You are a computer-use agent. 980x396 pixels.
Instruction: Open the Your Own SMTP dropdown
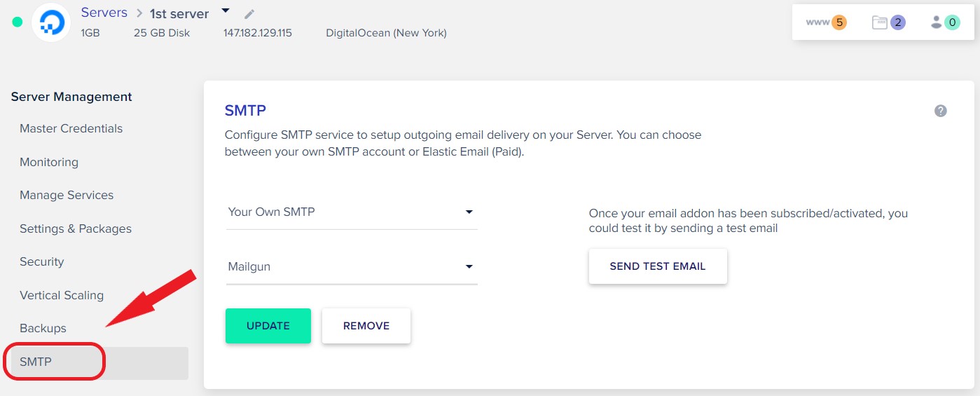tap(352, 212)
